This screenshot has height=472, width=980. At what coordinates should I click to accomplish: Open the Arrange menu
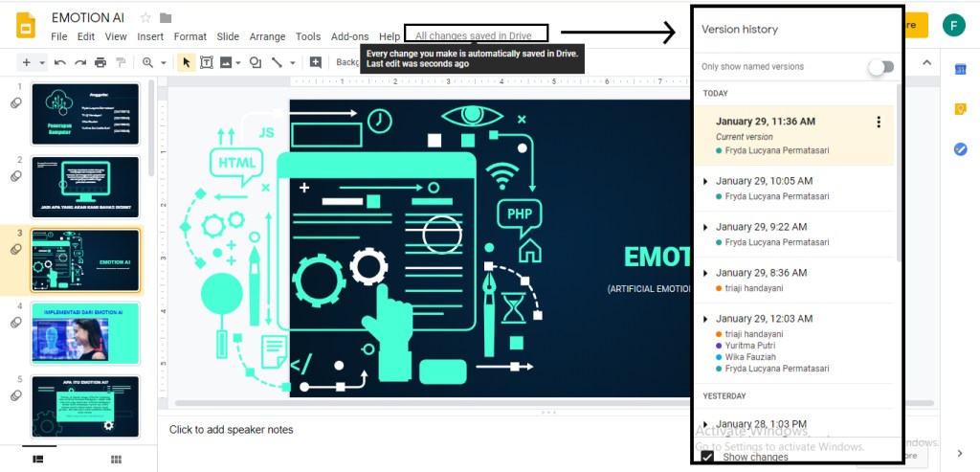(267, 36)
